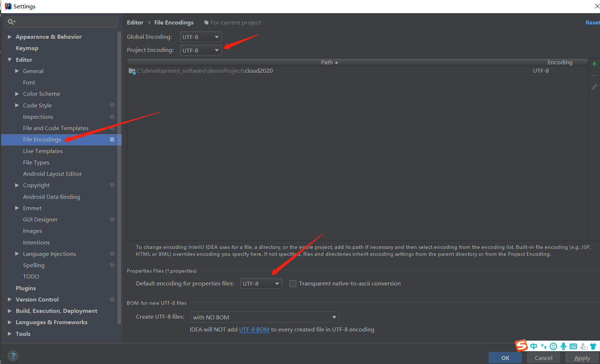This screenshot has height=364, width=600.
Task: Click project-level icon next to Inspections
Action: click(x=112, y=117)
